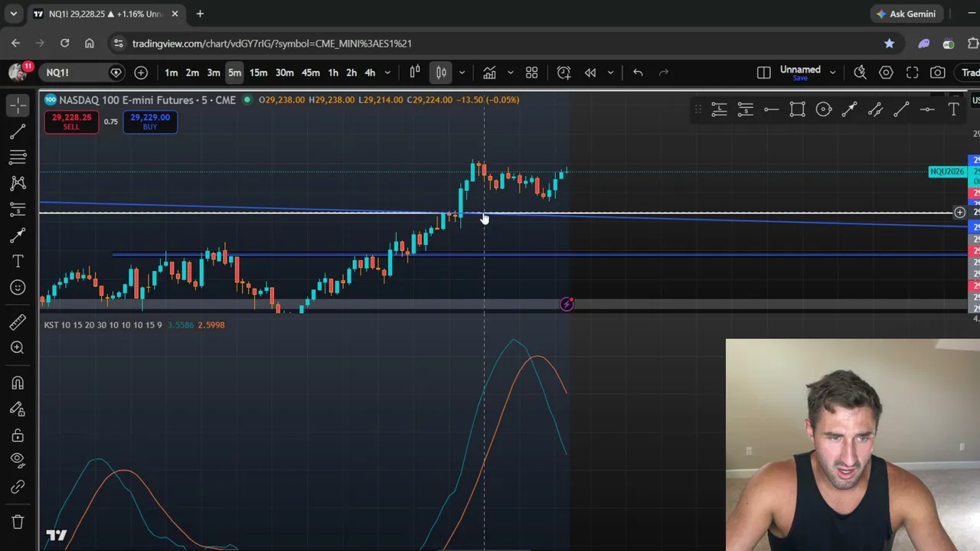Enter fullscreen chart mode
The height and width of the screenshot is (551, 980).
tap(912, 73)
